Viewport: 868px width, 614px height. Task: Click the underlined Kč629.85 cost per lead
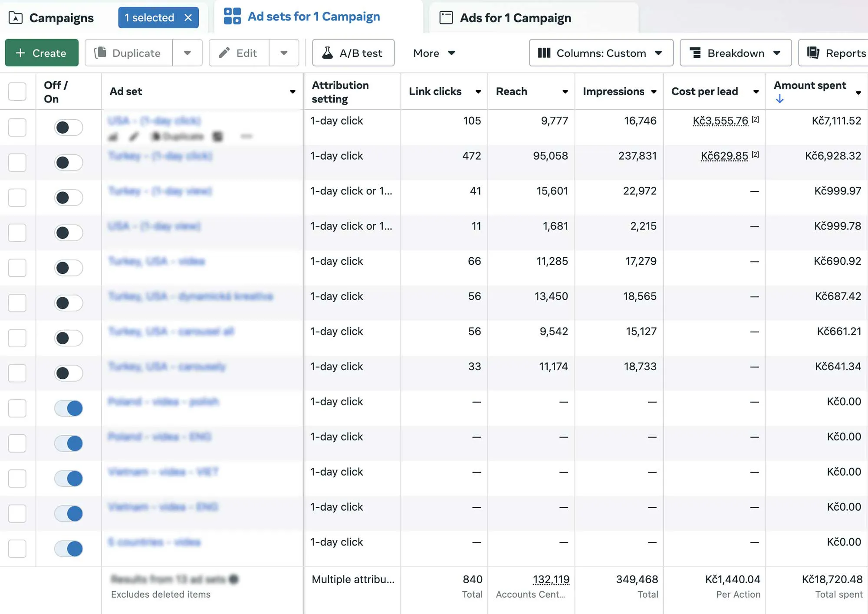point(724,156)
